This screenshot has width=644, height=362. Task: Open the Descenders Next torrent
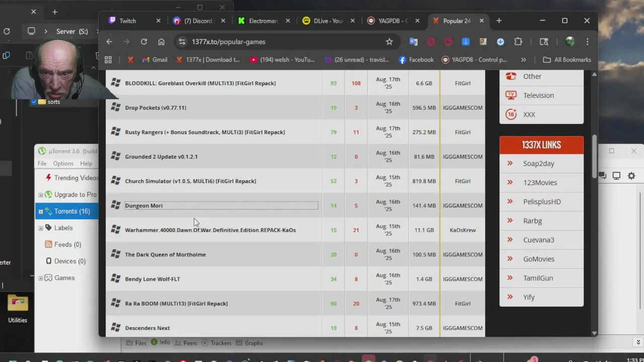pos(147,328)
